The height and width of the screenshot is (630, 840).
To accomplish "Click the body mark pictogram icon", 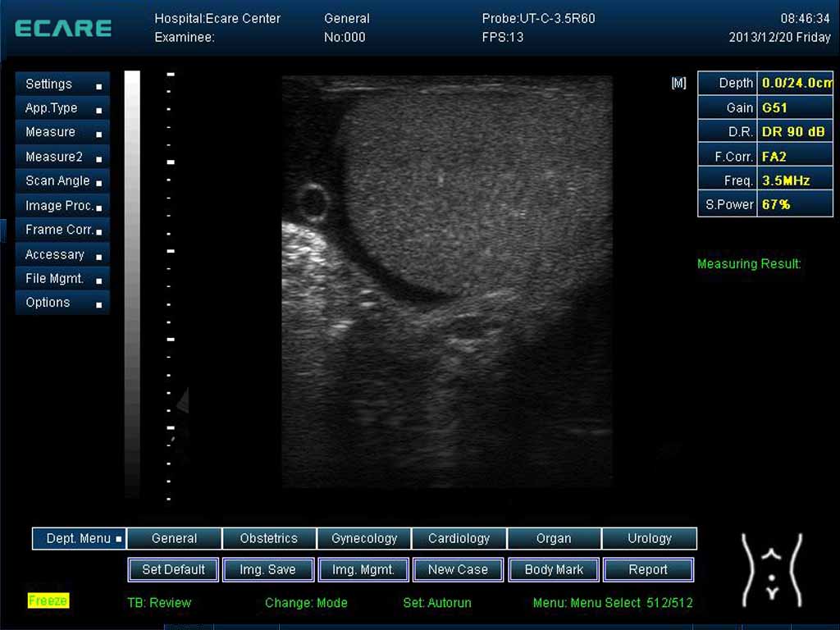I will (771, 569).
